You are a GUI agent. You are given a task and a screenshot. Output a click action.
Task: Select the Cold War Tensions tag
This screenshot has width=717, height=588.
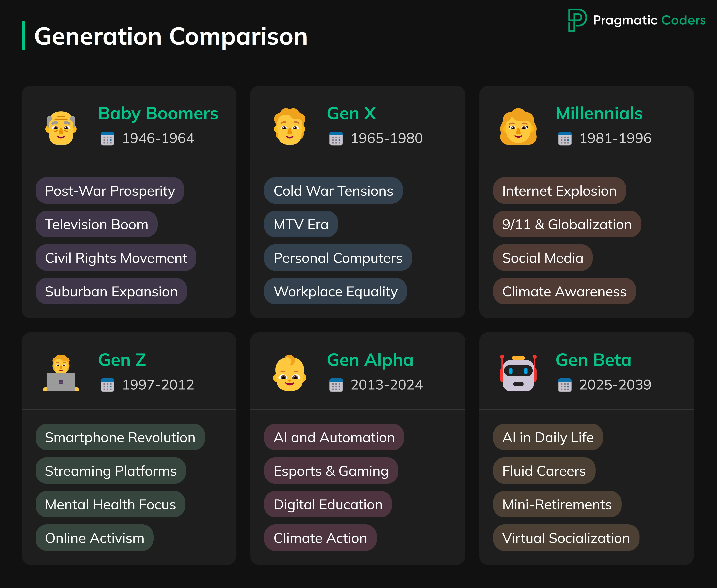coord(333,190)
